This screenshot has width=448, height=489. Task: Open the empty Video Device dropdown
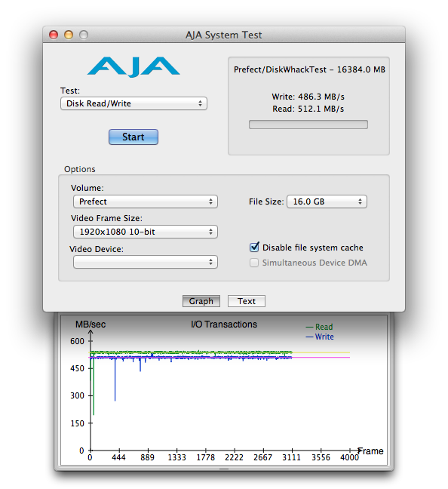point(146,262)
